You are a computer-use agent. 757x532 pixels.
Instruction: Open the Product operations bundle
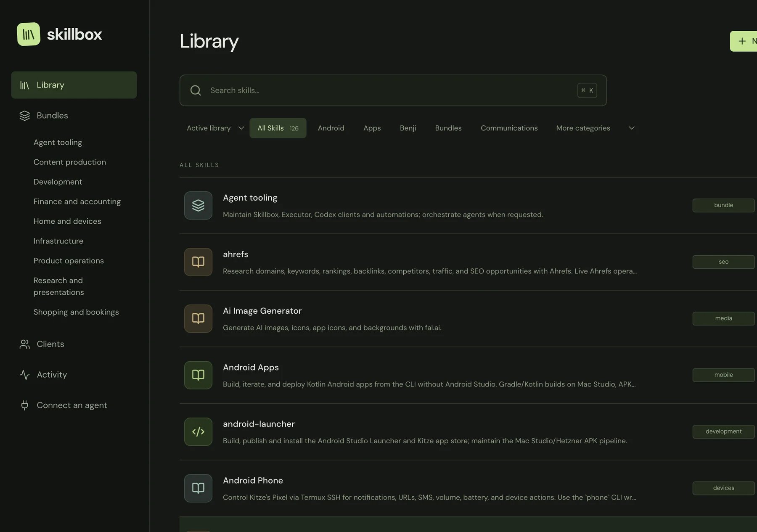[69, 261]
